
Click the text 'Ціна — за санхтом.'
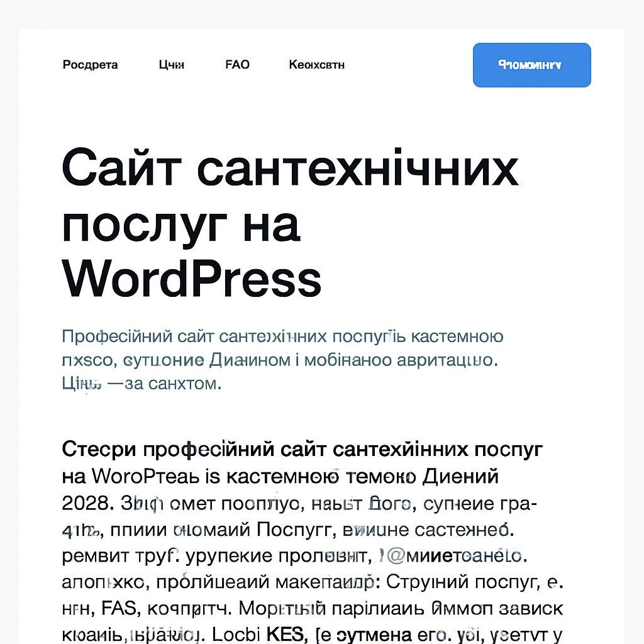[x=142, y=384]
